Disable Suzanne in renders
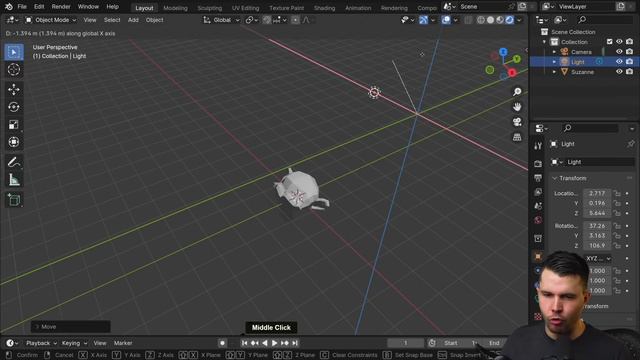This screenshot has height=360, width=640. (629, 71)
